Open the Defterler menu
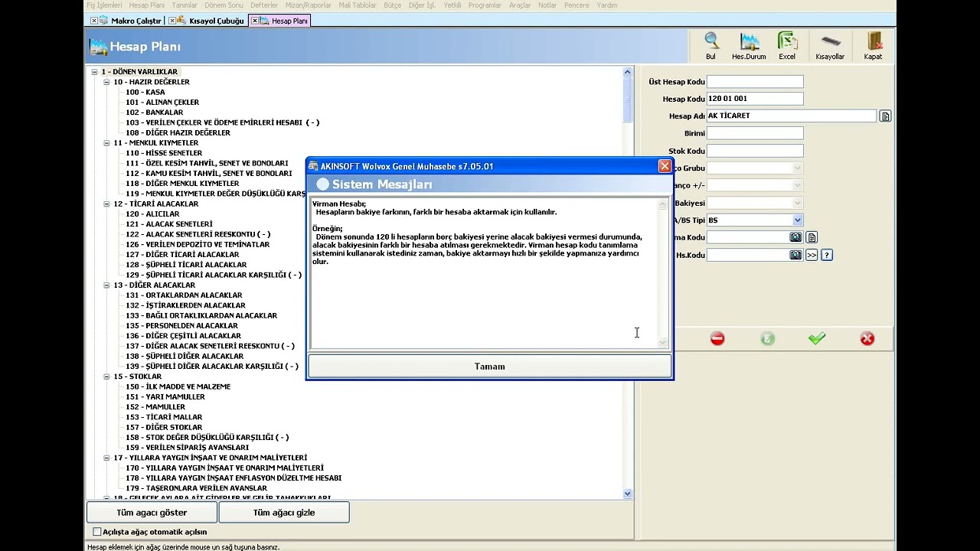The height and width of the screenshot is (551, 980). [x=264, y=5]
